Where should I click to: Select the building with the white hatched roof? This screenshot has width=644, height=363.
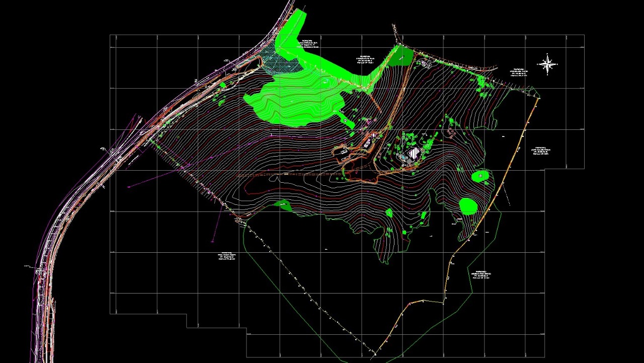point(414,153)
